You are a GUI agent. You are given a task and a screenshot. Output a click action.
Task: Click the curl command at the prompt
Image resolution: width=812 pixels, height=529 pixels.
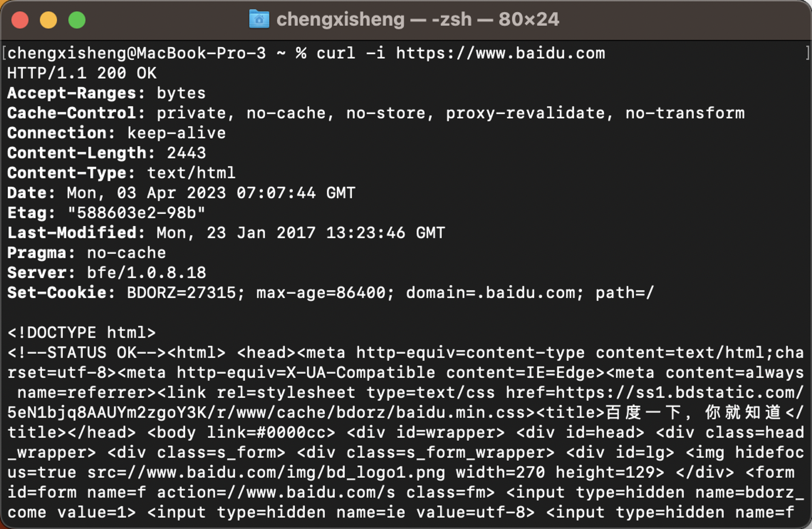[461, 53]
